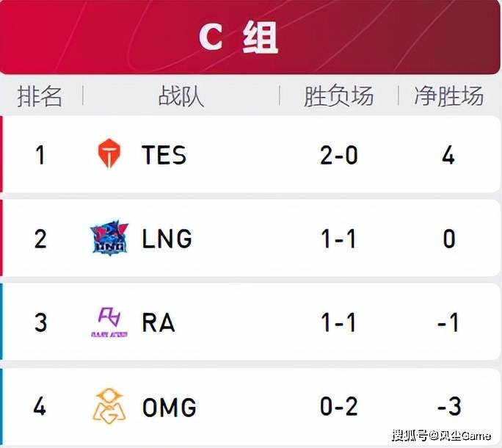Click OMG's net wins value -3
502x448 pixels.
click(x=449, y=406)
